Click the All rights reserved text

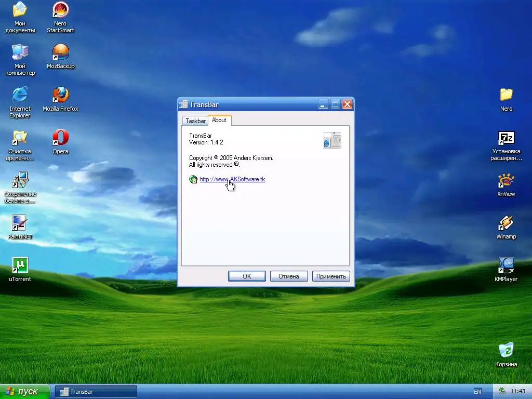tap(214, 165)
